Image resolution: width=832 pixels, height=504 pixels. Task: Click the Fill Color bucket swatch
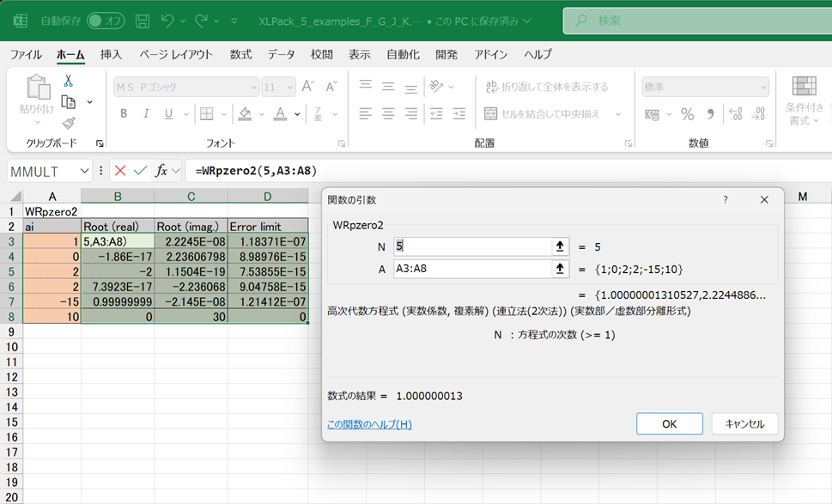[x=245, y=113]
